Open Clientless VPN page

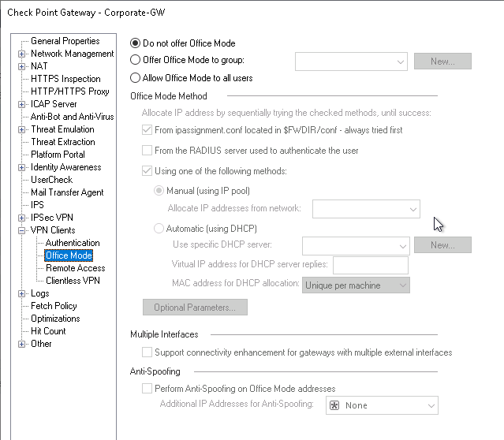(73, 281)
